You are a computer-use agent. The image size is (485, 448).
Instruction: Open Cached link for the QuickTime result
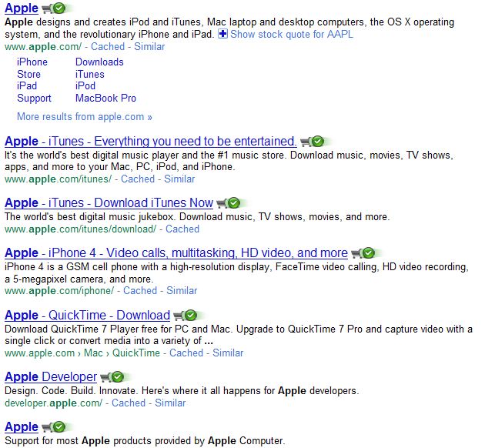tap(186, 353)
